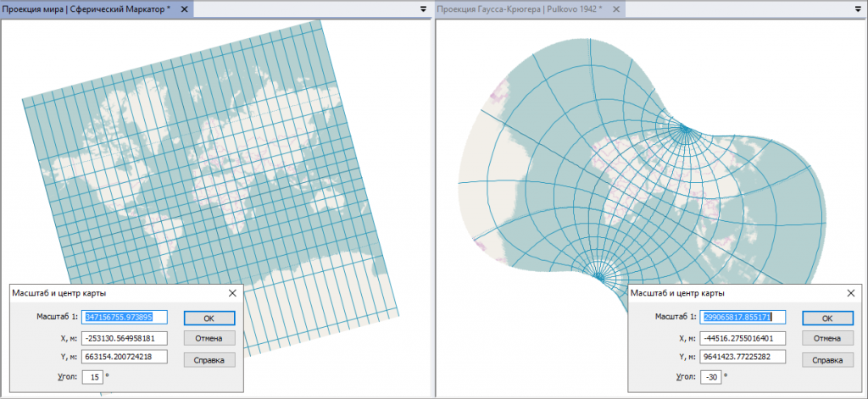This screenshot has width=868, height=399.
Task: Click Y coordinate field in left dialog
Action: pos(125,357)
